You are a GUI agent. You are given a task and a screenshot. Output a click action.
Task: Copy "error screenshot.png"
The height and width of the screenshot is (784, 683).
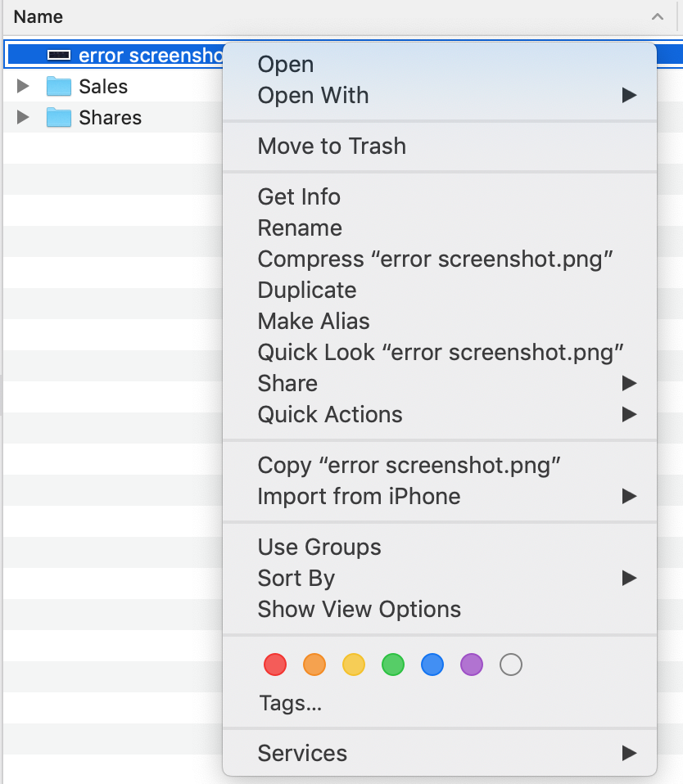click(439, 466)
